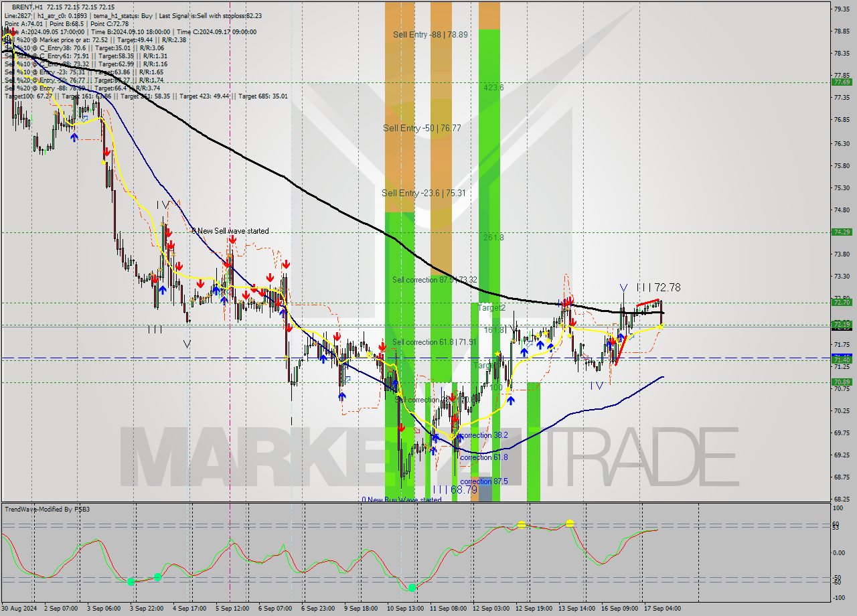Click the '261.8' Fibonacci level label

pyautogui.click(x=493, y=238)
